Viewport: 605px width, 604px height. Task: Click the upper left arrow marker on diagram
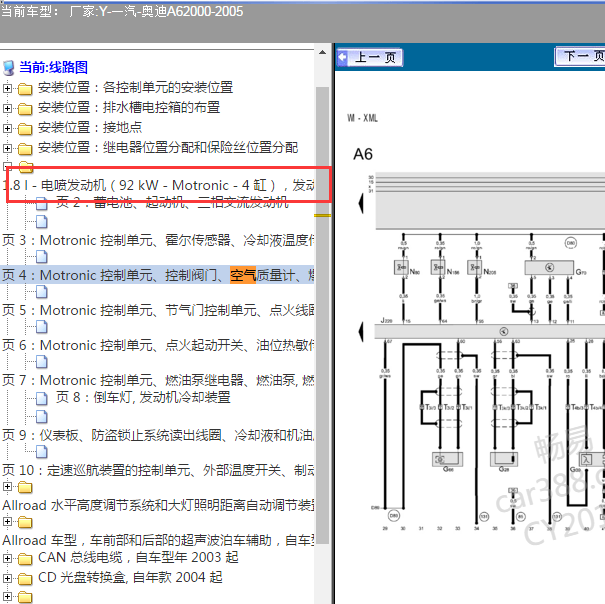click(361, 203)
